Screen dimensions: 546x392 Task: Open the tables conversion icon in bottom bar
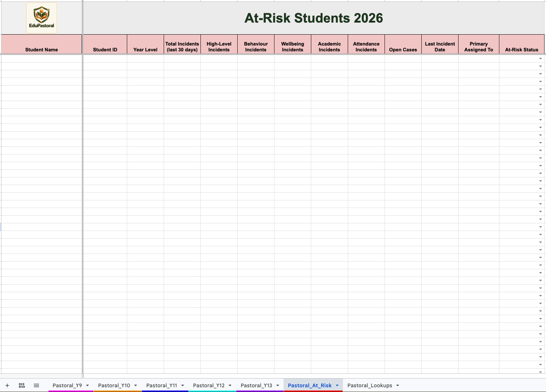22,385
